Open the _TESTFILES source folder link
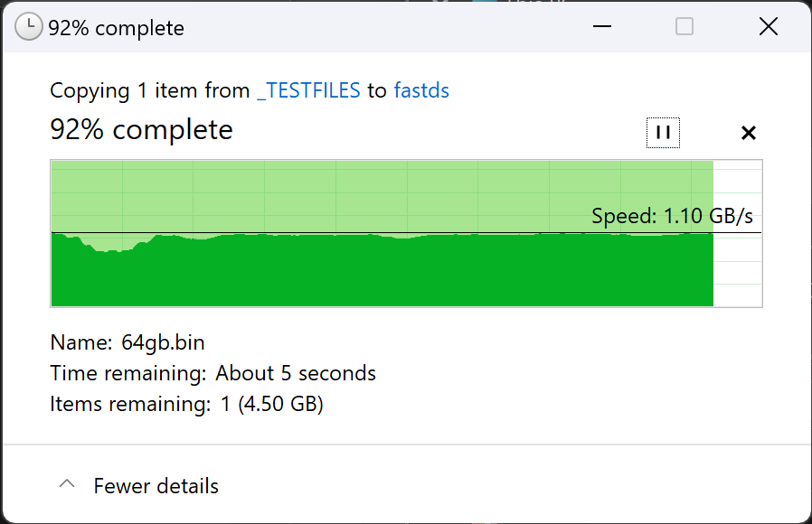 click(x=308, y=90)
